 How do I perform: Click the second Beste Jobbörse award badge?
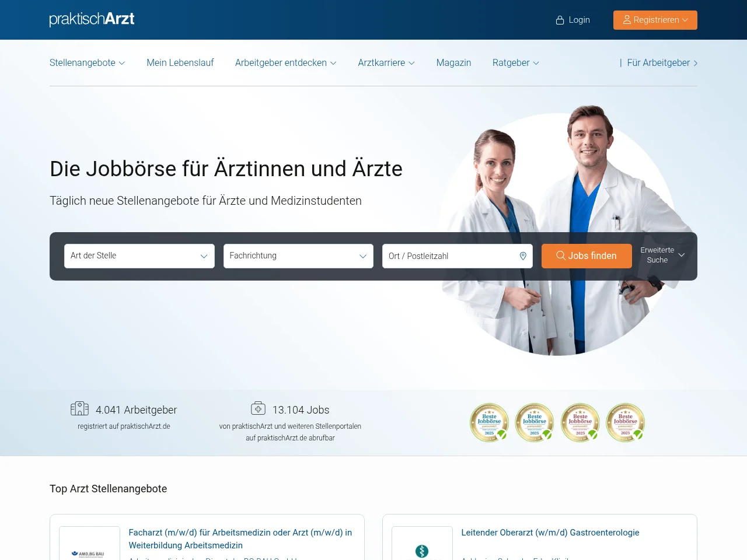[x=535, y=422]
